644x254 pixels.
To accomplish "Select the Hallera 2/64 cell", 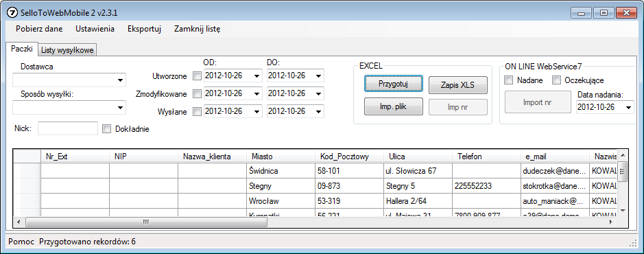I will (x=418, y=201).
